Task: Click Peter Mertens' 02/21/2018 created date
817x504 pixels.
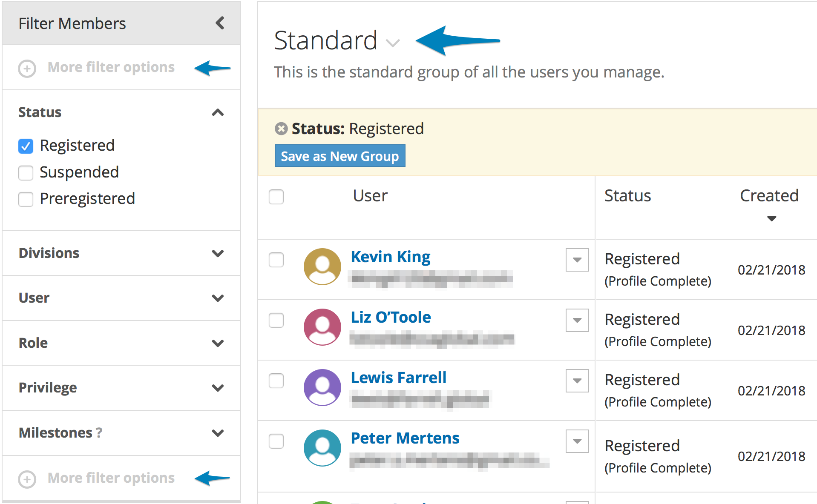Action: tap(771, 456)
